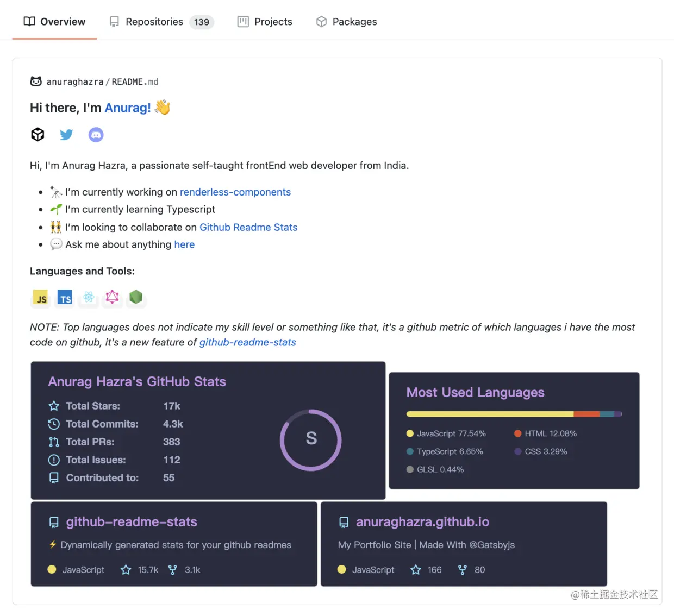This screenshot has width=674, height=616.
Task: Click the Anurag Hazra's GitHub Stats title
Action: pyautogui.click(x=137, y=382)
